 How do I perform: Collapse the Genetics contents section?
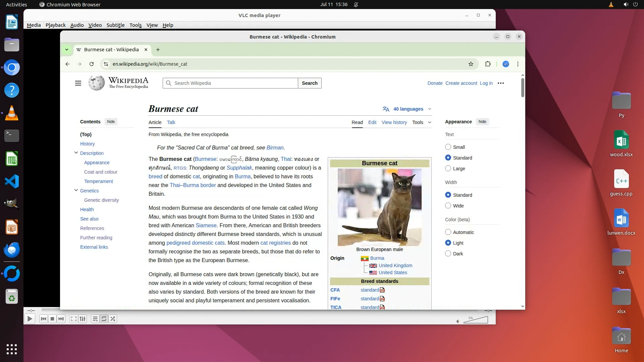[76, 190]
